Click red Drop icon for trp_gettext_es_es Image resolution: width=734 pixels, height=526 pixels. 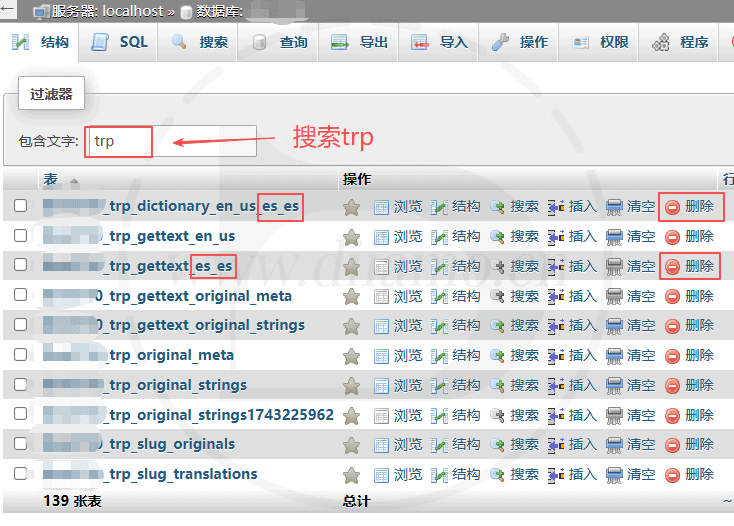click(673, 267)
